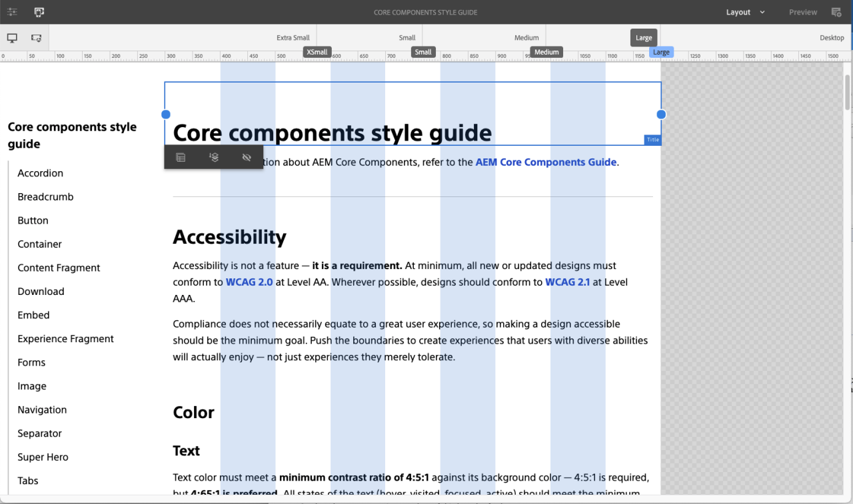Image resolution: width=853 pixels, height=504 pixels.
Task: Open the WCAG 2.0 link
Action: 249,282
